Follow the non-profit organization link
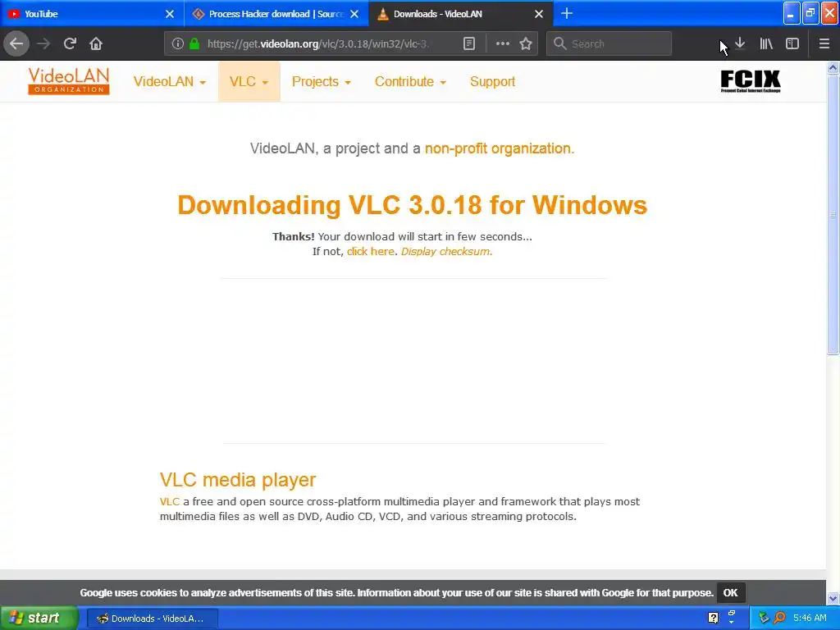Viewport: 840px width, 630px height. (x=500, y=148)
